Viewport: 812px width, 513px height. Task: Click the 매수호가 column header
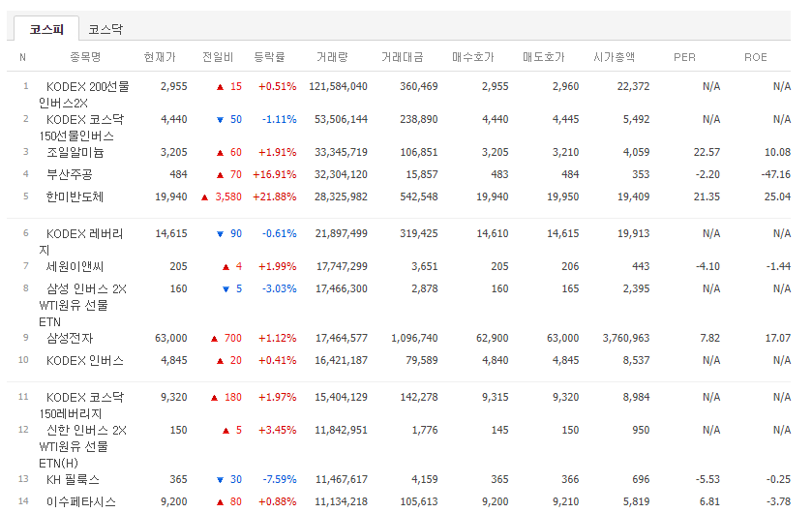click(x=473, y=57)
